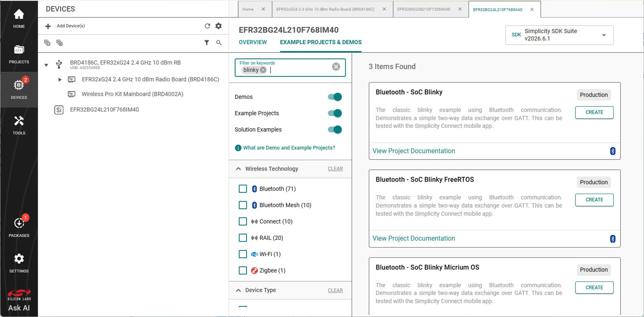Collapse the Device Type filter section
The image size is (644, 317).
(238, 290)
